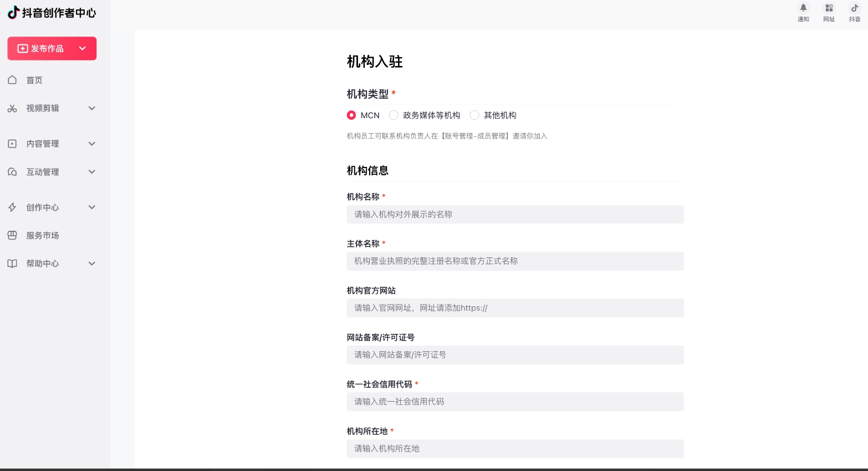Click the Douyin logo icon at top left
The height and width of the screenshot is (471, 868).
[x=13, y=12]
